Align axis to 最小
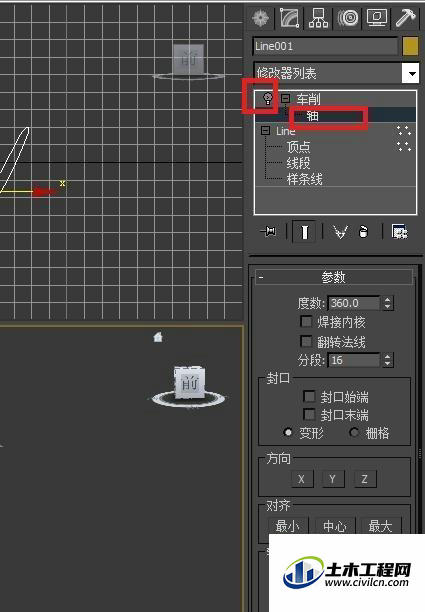The width and height of the screenshot is (425, 612). pyautogui.click(x=288, y=526)
